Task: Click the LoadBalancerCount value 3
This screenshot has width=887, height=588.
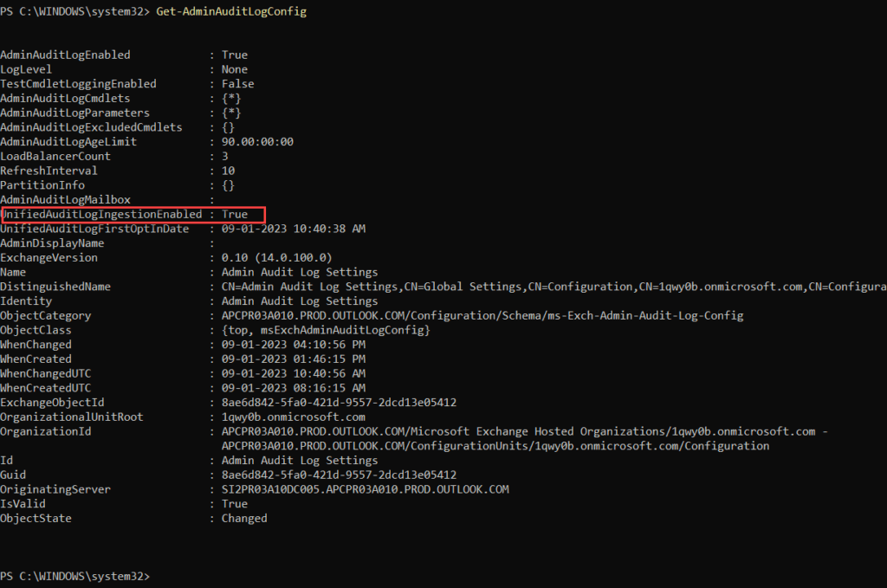Action: pos(225,157)
